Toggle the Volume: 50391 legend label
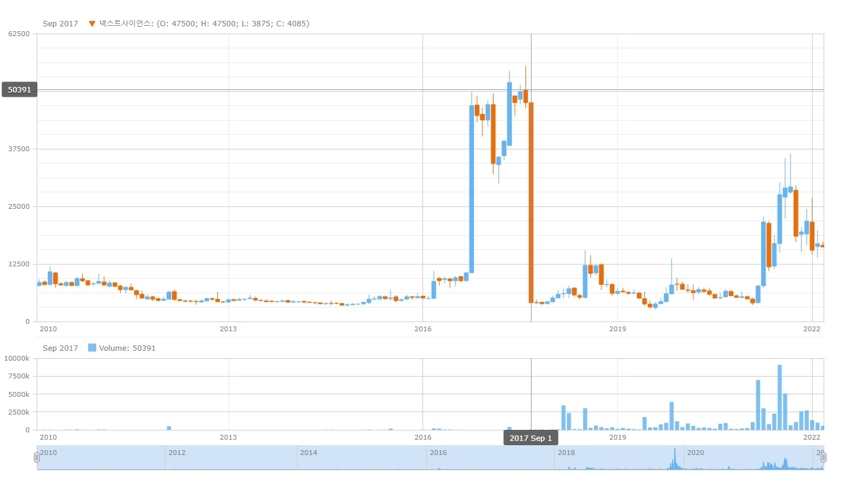The image size is (842, 504). 127,348
